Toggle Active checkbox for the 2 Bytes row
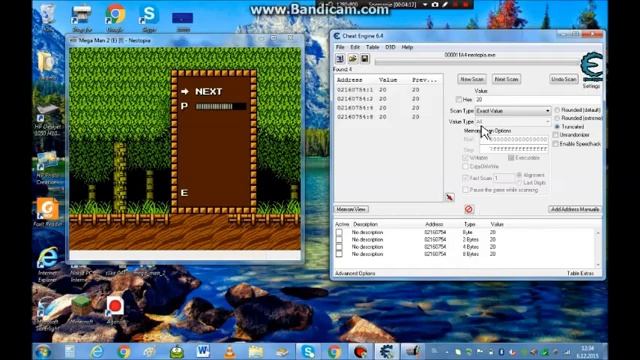 coord(339,240)
